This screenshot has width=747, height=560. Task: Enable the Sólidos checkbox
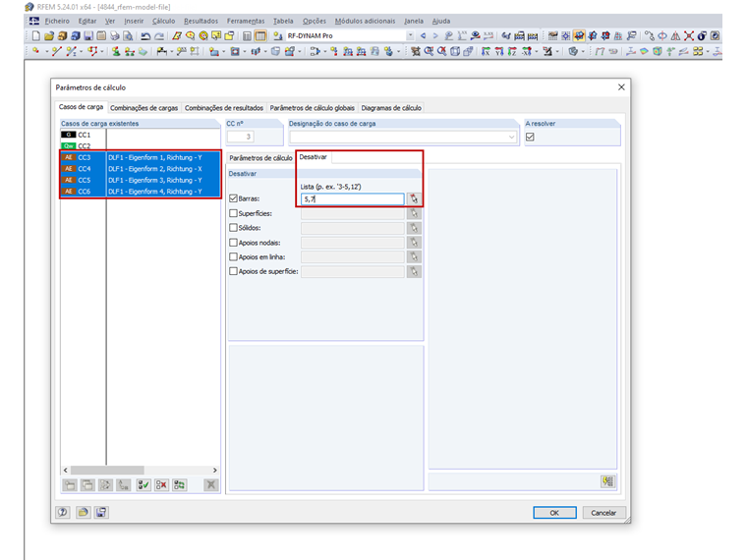[234, 228]
